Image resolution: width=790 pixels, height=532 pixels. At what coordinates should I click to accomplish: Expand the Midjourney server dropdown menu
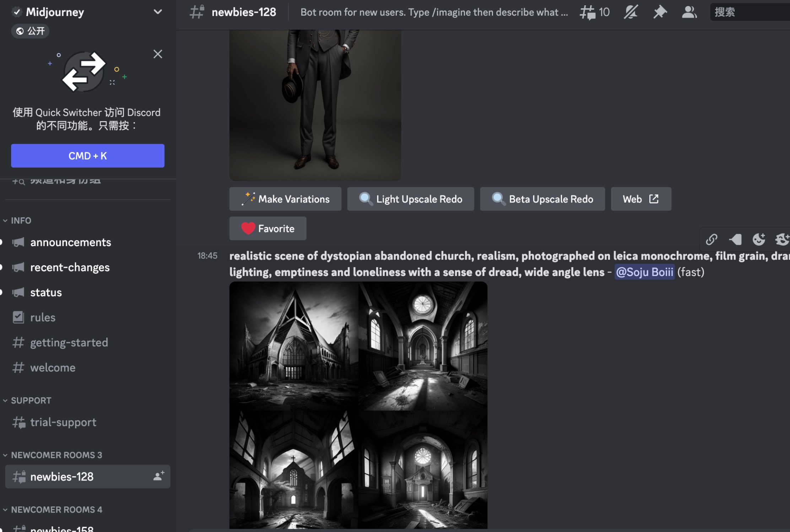pyautogui.click(x=158, y=12)
